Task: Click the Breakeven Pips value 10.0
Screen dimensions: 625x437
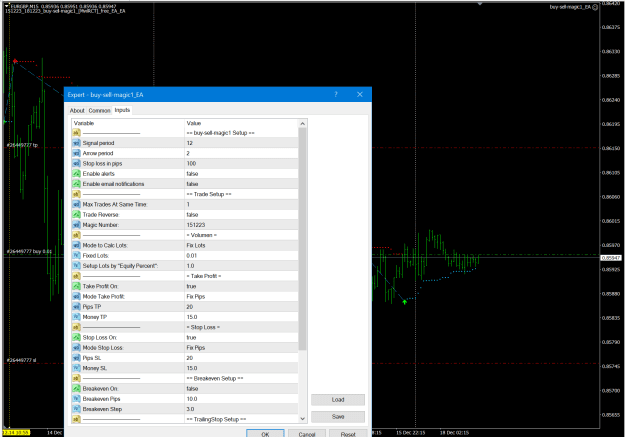Action: 192,399
